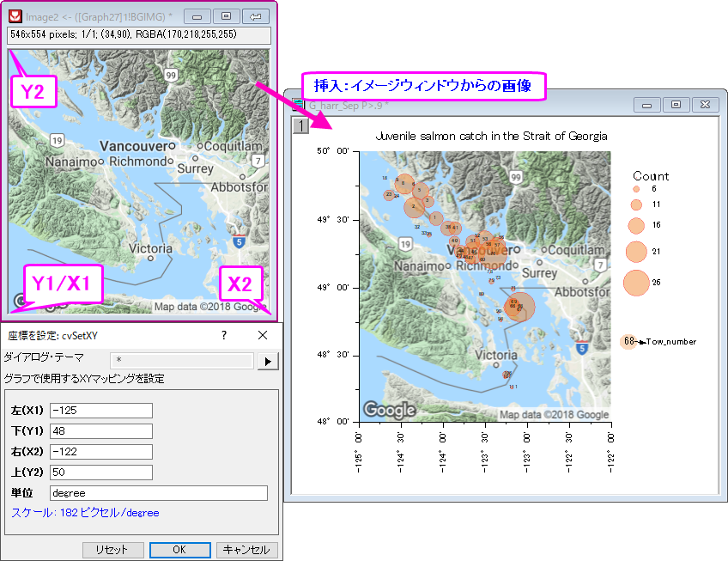
Task: Click the OK button
Action: click(x=180, y=550)
